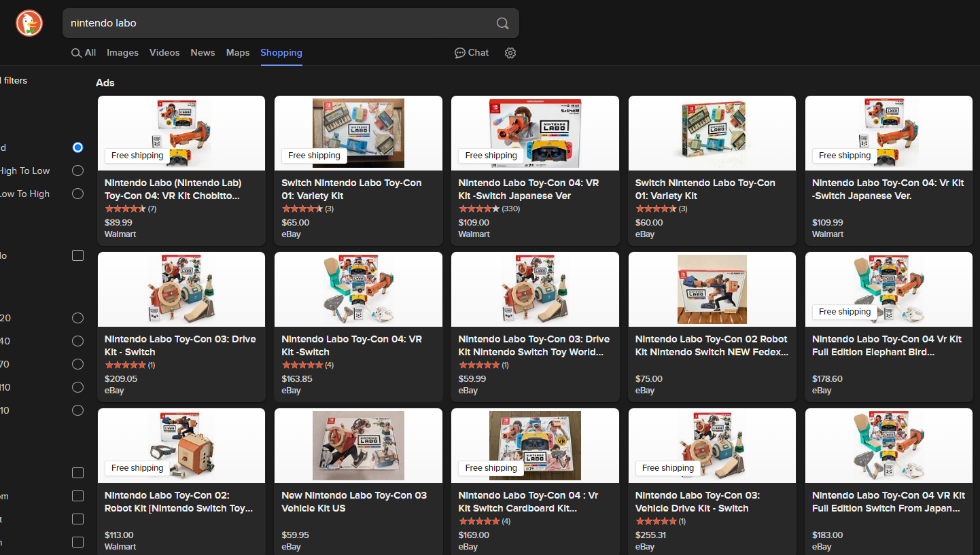Switch to the Maps tab
Screen dimensions: 980x555
[238, 53]
